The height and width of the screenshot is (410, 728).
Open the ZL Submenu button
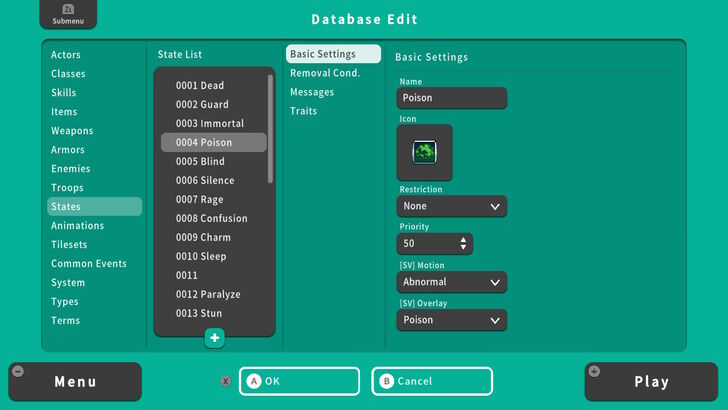(x=69, y=14)
